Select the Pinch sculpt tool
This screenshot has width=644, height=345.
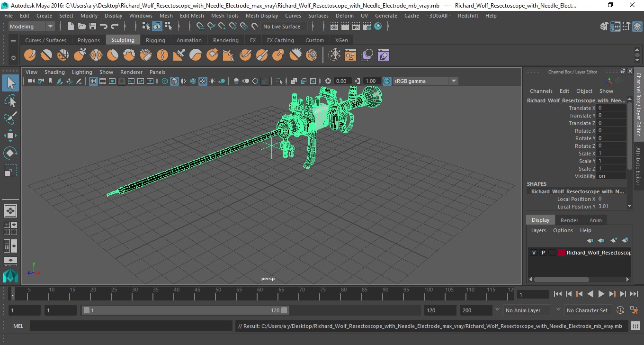[96, 55]
